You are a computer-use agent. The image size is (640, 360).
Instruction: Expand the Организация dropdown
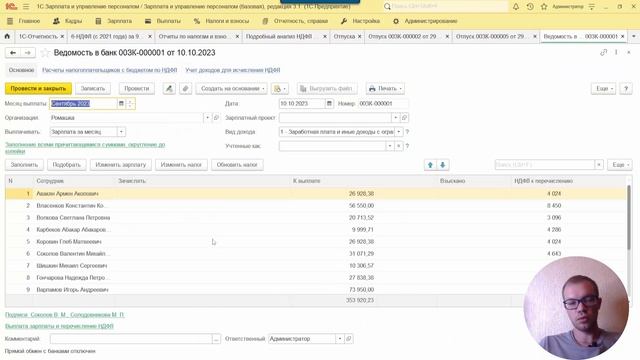pos(207,118)
